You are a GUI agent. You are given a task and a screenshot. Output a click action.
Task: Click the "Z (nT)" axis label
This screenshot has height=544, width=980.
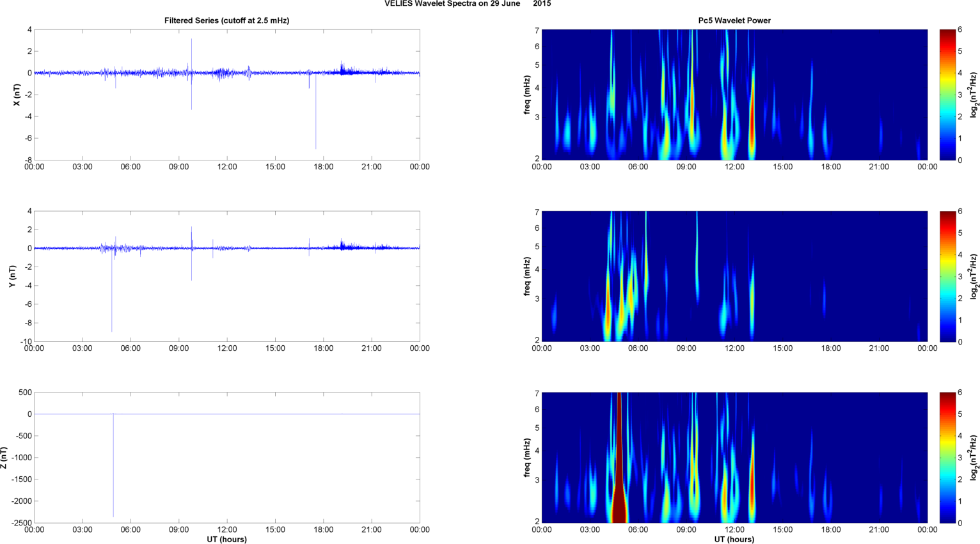(x=4, y=458)
